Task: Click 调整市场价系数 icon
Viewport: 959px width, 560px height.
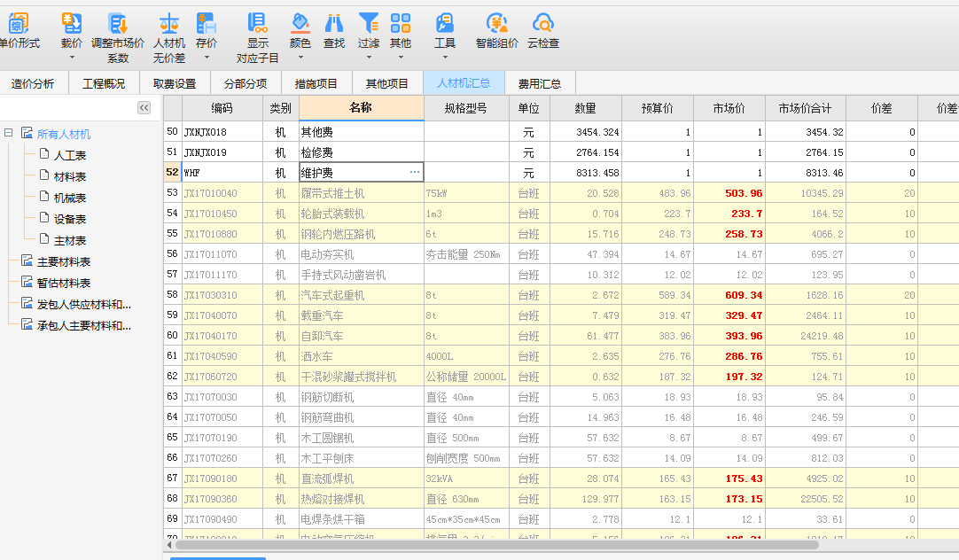Action: [118, 24]
